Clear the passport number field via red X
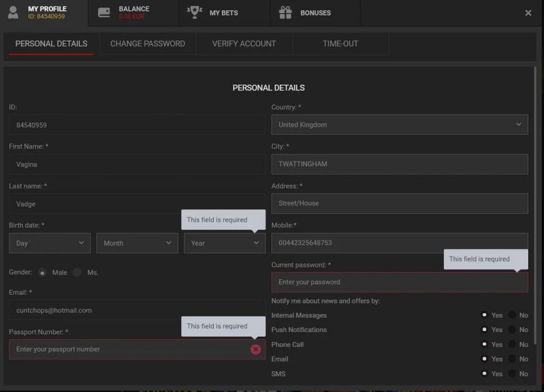544x392 pixels. [x=256, y=350]
